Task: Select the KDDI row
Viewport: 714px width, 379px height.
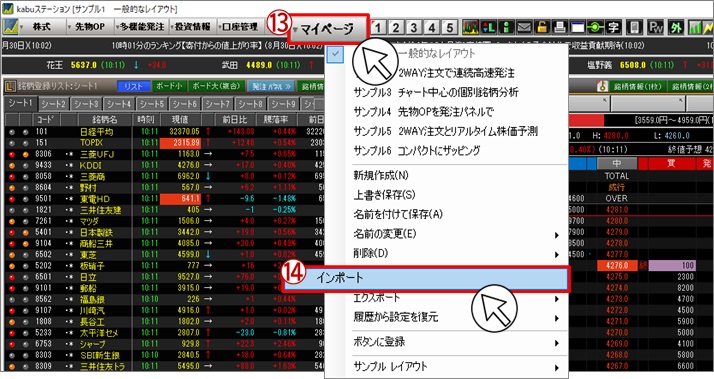Action: click(x=164, y=165)
